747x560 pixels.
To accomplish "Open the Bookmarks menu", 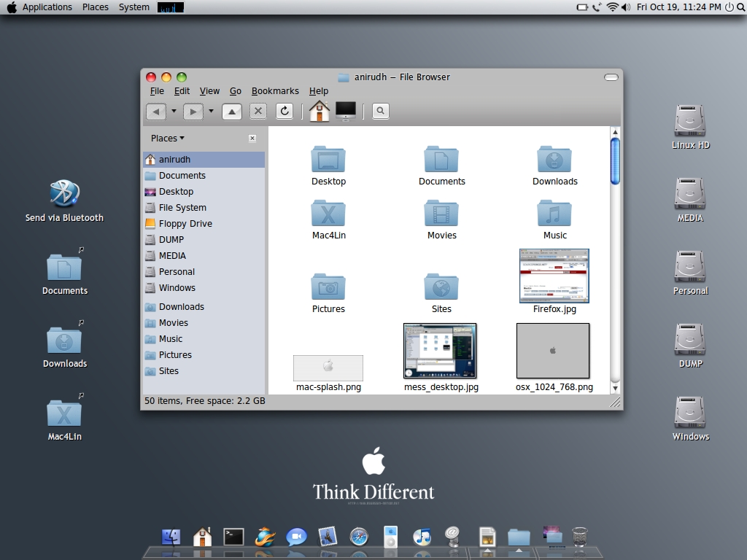I will [275, 91].
